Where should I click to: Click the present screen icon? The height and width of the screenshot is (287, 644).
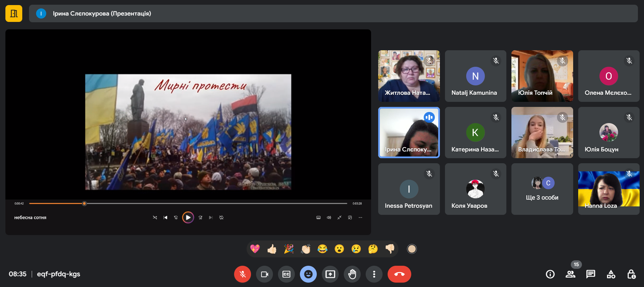(x=330, y=274)
